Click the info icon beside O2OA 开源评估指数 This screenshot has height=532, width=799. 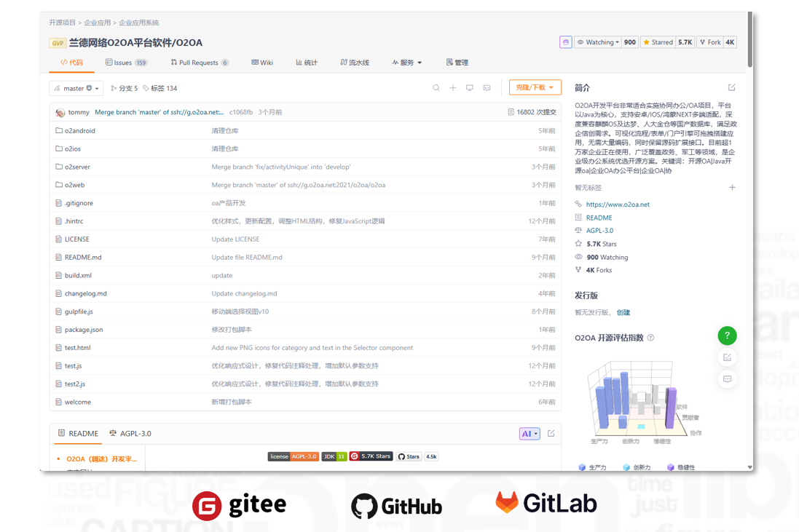pyautogui.click(x=651, y=338)
